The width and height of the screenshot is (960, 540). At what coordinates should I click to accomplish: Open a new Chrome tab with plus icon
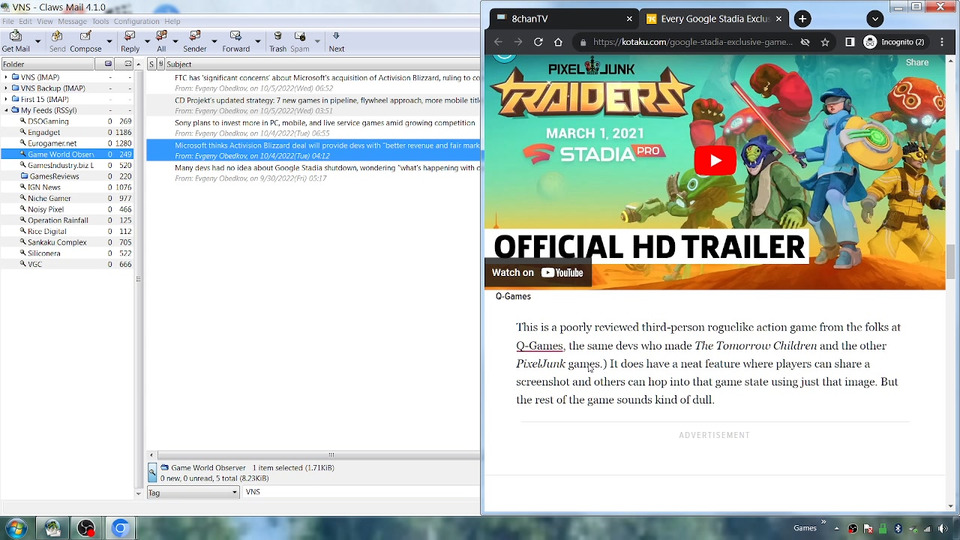[802, 19]
